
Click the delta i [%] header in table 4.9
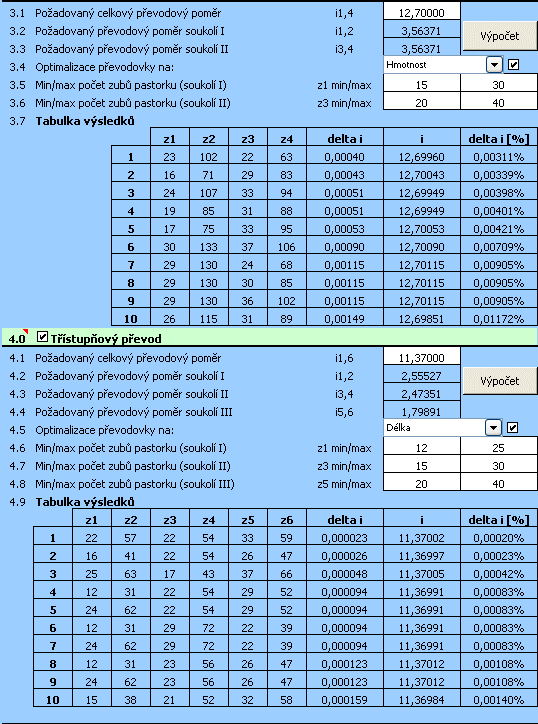pyautogui.click(x=499, y=520)
